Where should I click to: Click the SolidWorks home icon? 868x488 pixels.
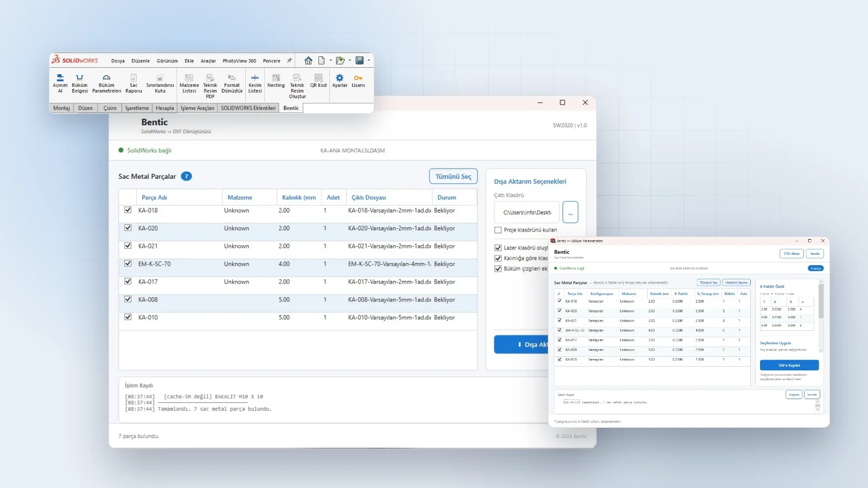coord(308,61)
